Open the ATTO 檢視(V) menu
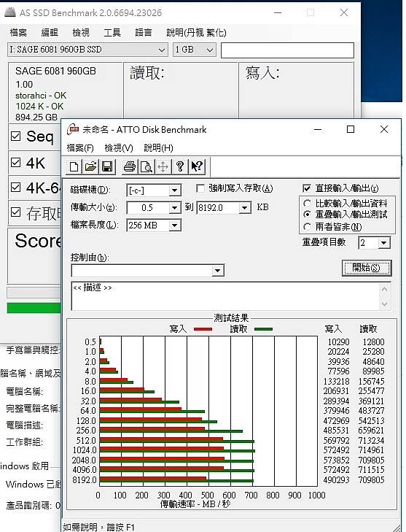406x532 pixels. pos(119,148)
